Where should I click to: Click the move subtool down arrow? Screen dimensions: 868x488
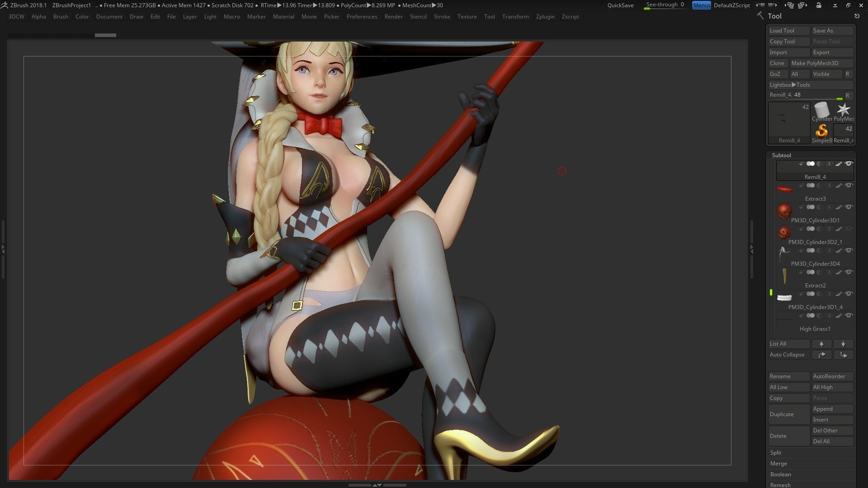coord(843,344)
